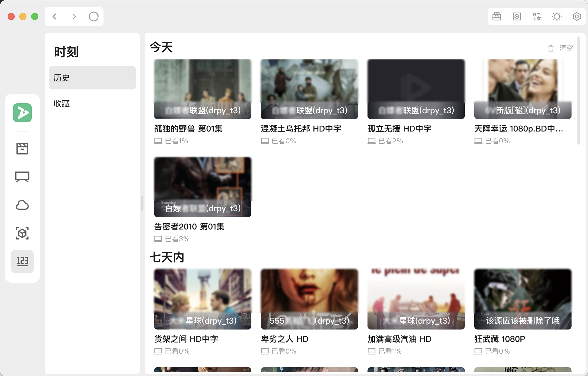Click the target record toolbar icon
Viewport: 588px width, 376px height.
click(517, 16)
